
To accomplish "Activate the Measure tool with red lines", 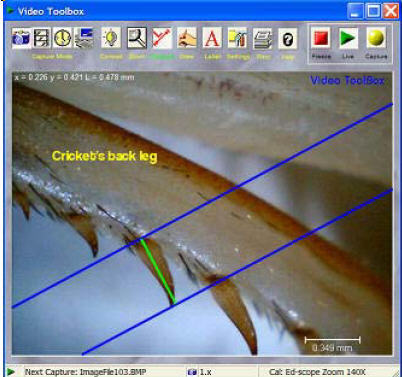I will (162, 38).
